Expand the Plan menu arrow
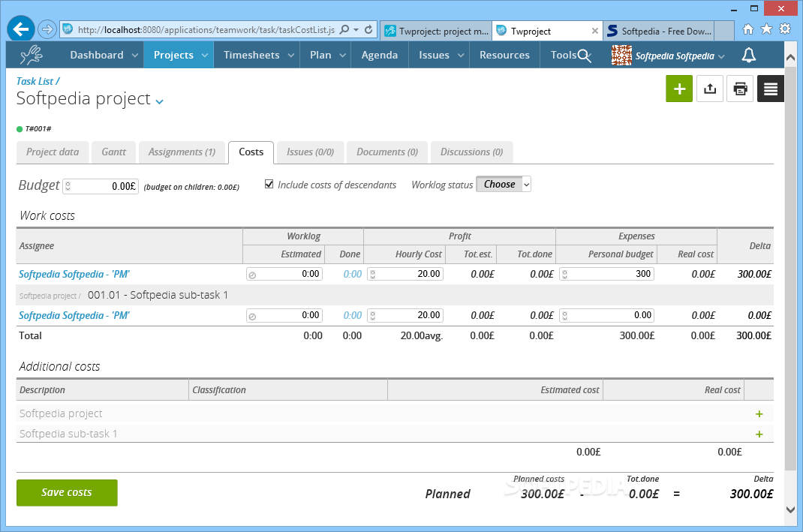Screen dimensions: 803x532 [342, 56]
